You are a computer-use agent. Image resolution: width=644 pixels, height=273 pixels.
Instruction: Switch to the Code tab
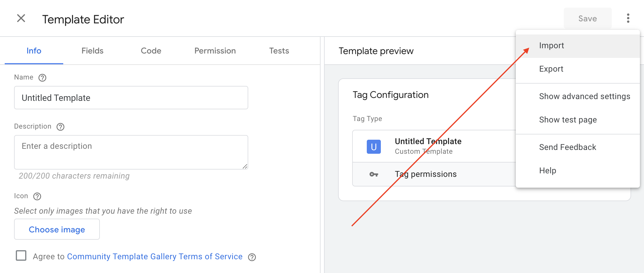pos(151,51)
